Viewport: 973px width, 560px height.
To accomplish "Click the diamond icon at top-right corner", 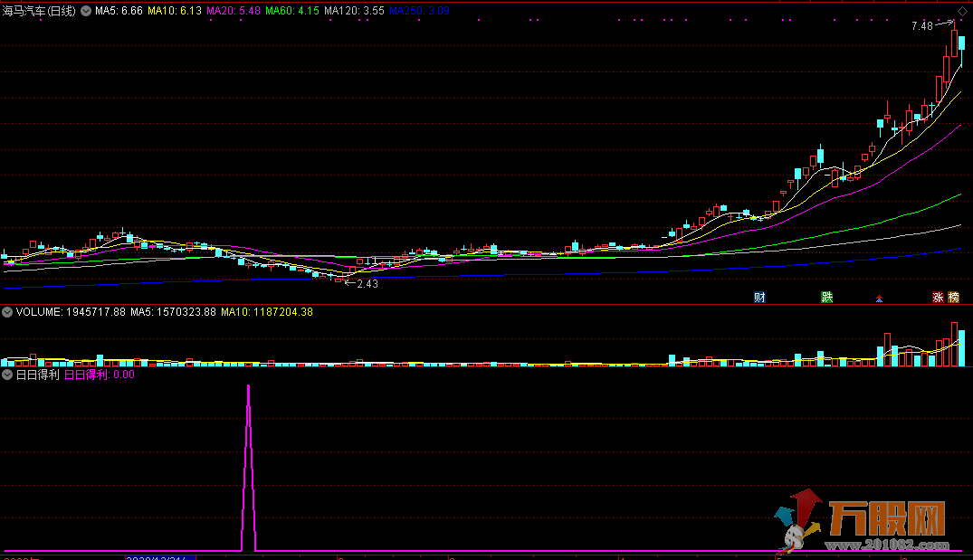I will (x=962, y=11).
